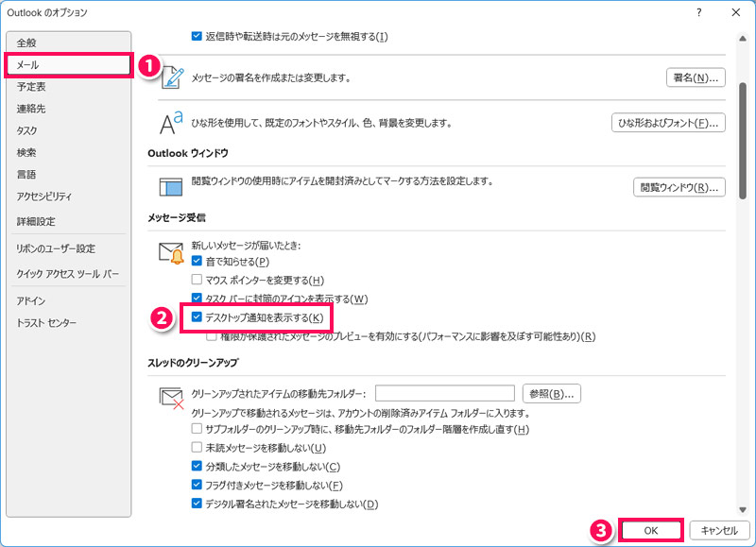The height and width of the screenshot is (547, 756).
Task: Go to 詳細設定 options category
Action: [x=68, y=222]
